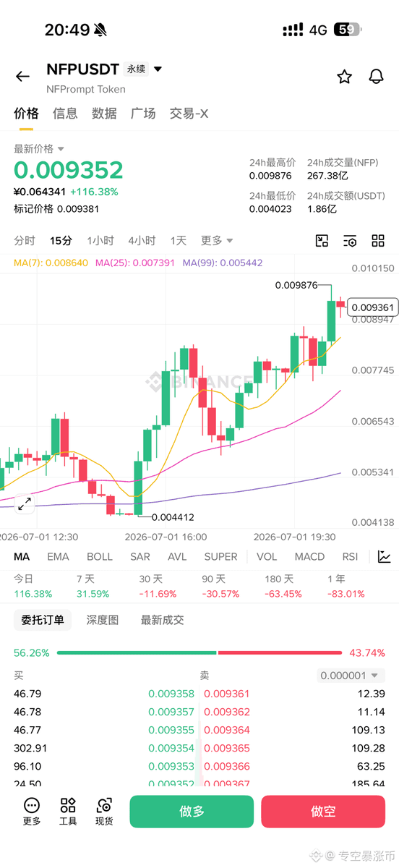Select ask price 0.009361
Viewport: 399px width, 868px height.
[x=227, y=694]
